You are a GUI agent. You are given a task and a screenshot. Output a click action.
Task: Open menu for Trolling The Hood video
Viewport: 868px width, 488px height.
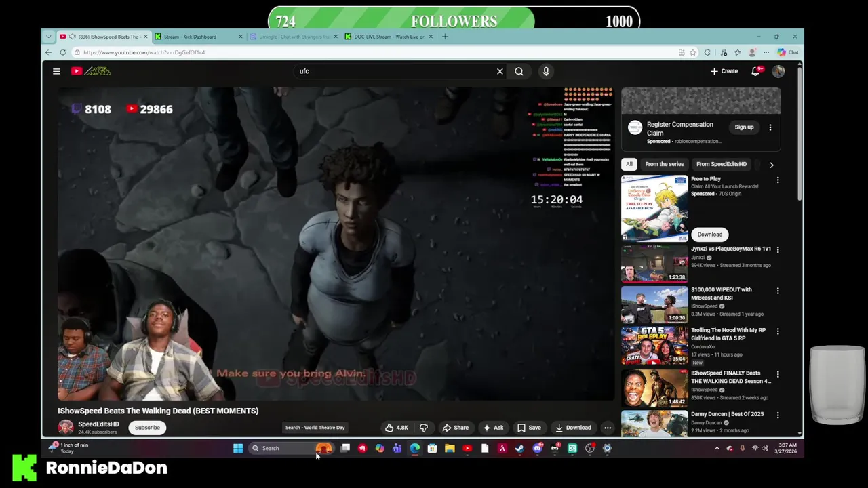point(778,331)
